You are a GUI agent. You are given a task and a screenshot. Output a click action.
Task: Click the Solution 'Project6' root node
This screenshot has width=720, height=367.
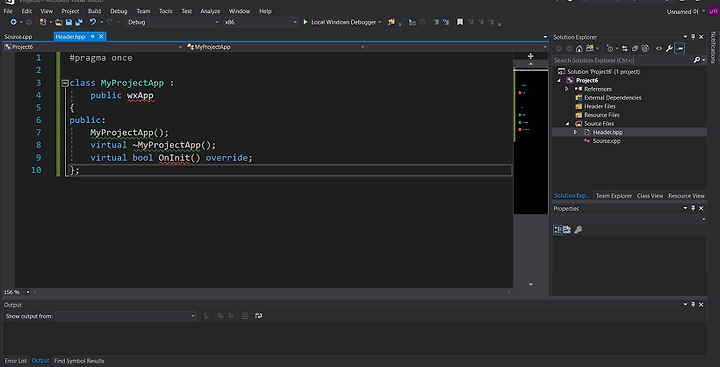603,72
